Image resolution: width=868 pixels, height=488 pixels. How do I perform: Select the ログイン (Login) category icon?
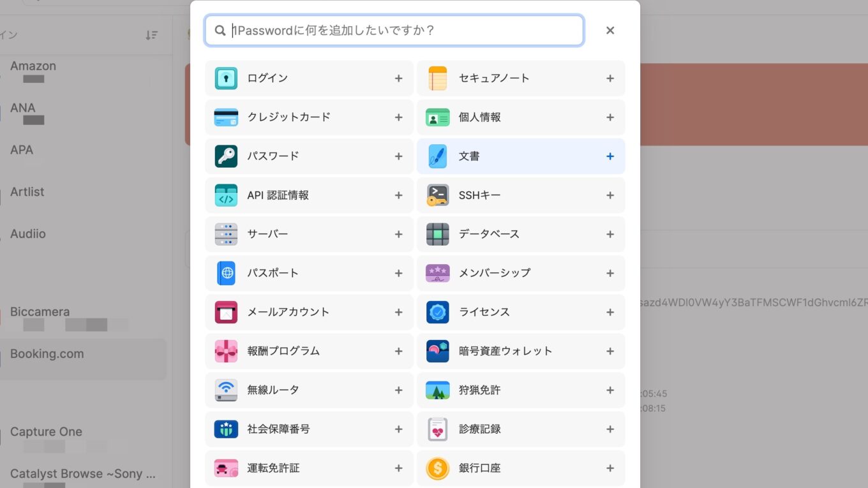pos(225,78)
